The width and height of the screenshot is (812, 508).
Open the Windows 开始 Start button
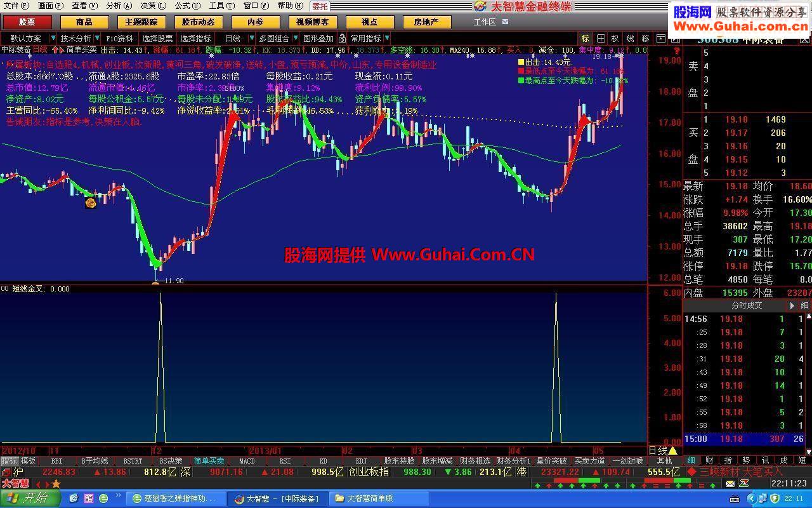coord(29,498)
